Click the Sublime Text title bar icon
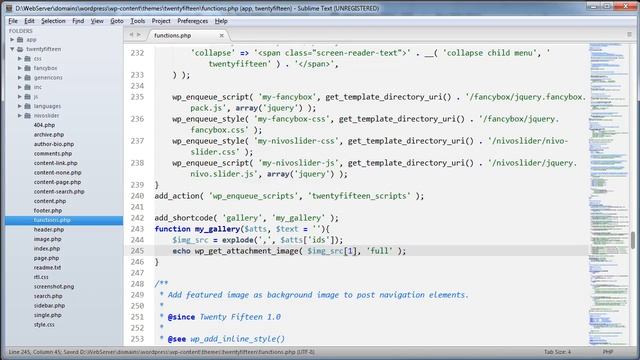This screenshot has height=360, width=640. pos(9,8)
